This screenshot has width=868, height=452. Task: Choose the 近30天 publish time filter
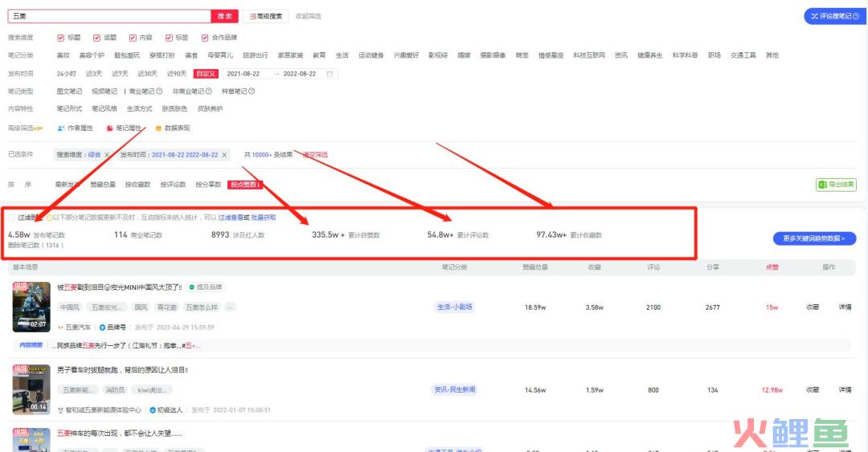[x=147, y=74]
